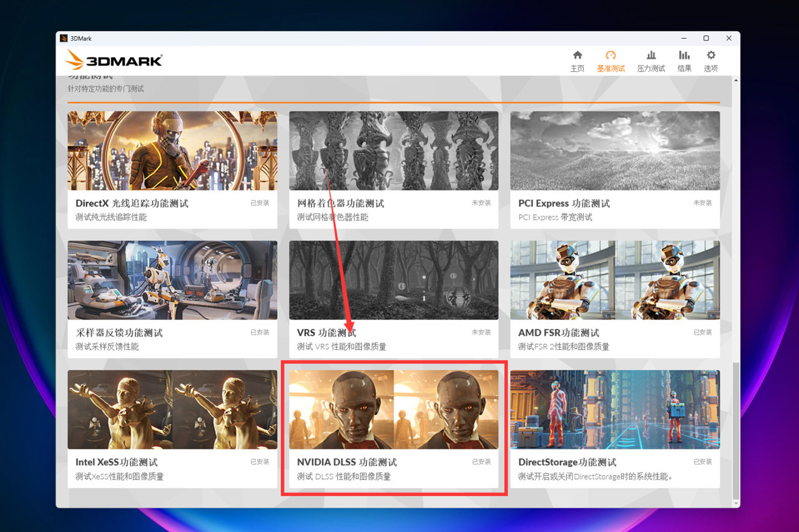Open PCI Express 功能测试 thumbnail image
Screen dimensions: 799x532
pos(615,151)
